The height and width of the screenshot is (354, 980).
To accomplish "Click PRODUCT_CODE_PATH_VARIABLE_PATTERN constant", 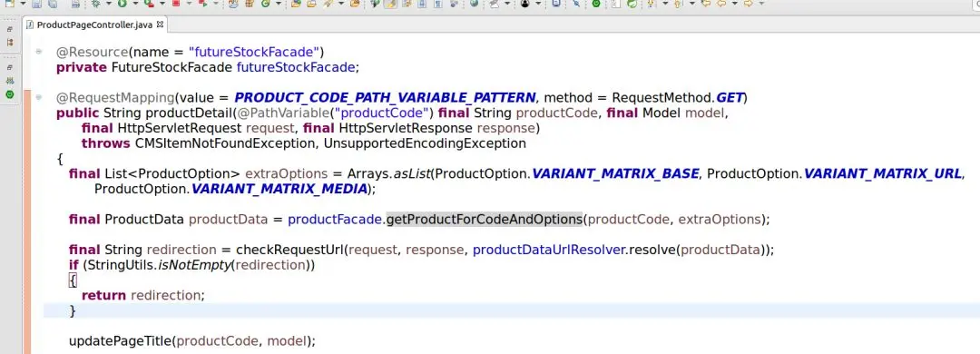I will (385, 97).
